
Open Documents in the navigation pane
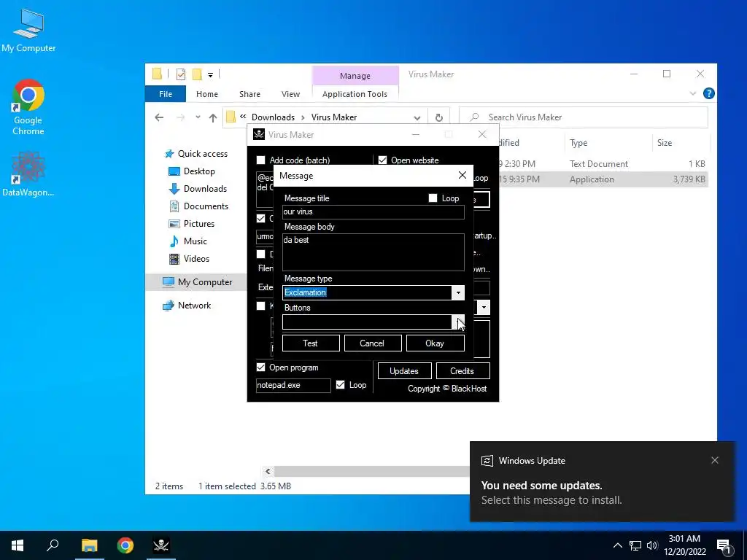[206, 206]
